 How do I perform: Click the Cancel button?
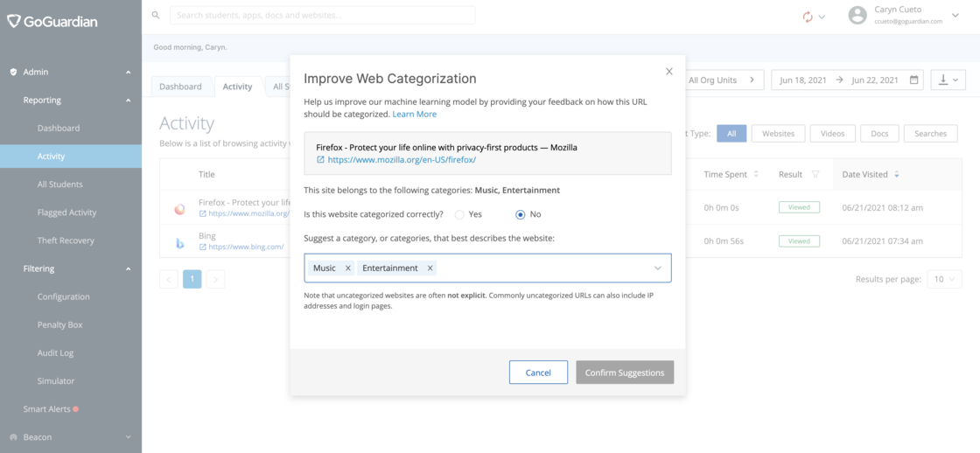pyautogui.click(x=538, y=373)
